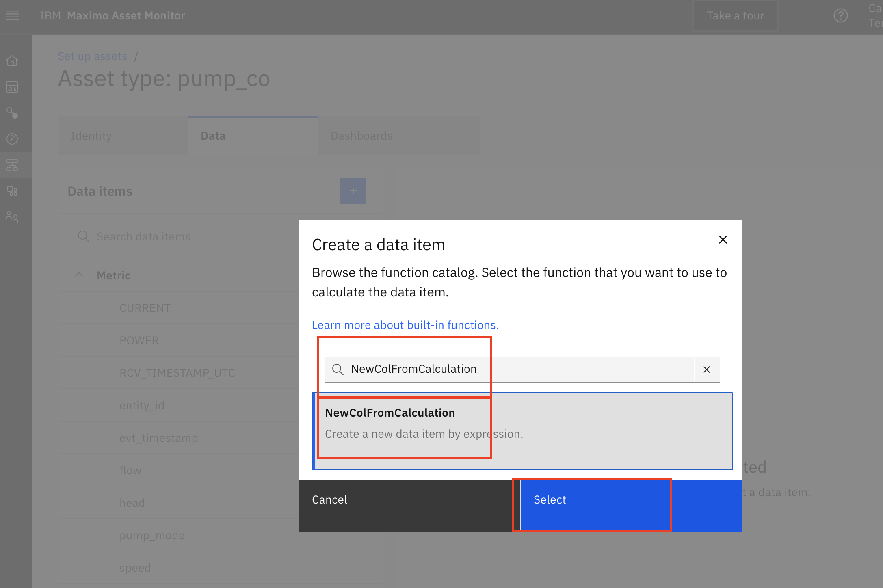Switch to the Identity tab

[x=123, y=136]
